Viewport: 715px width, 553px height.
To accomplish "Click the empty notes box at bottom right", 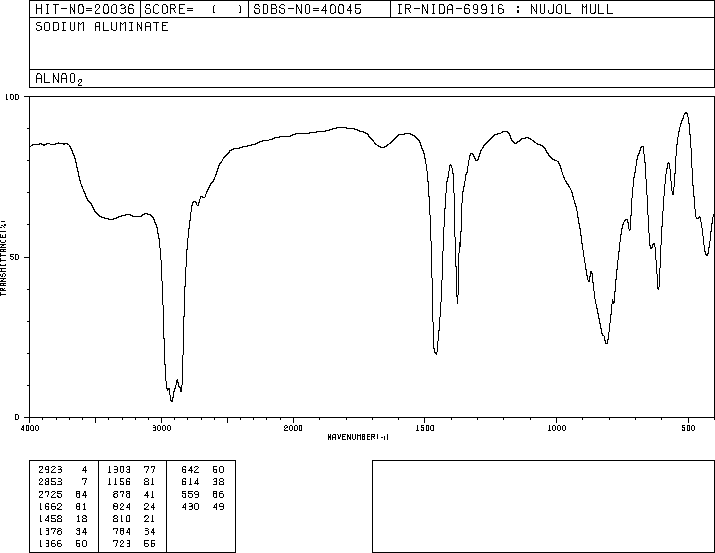I will pyautogui.click(x=543, y=506).
